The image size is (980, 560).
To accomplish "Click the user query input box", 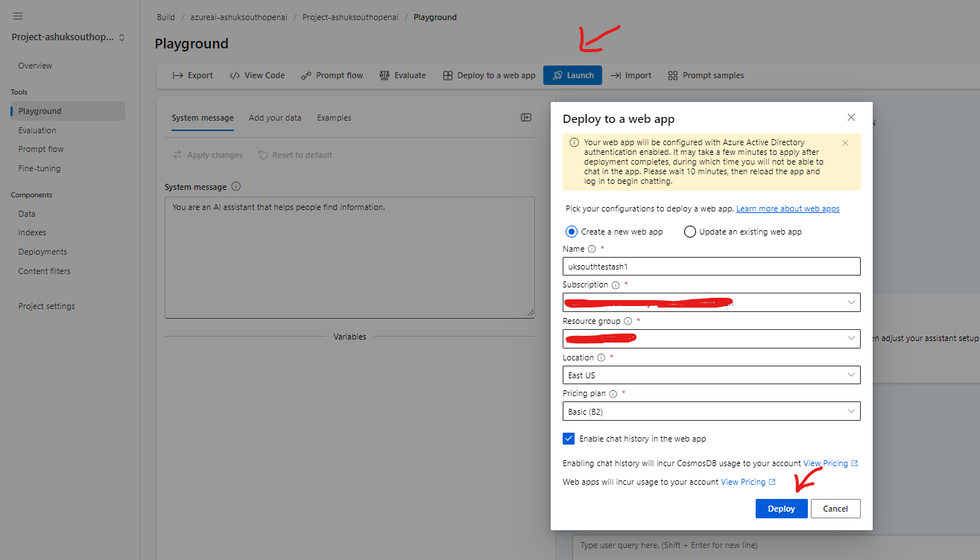I will point(775,546).
